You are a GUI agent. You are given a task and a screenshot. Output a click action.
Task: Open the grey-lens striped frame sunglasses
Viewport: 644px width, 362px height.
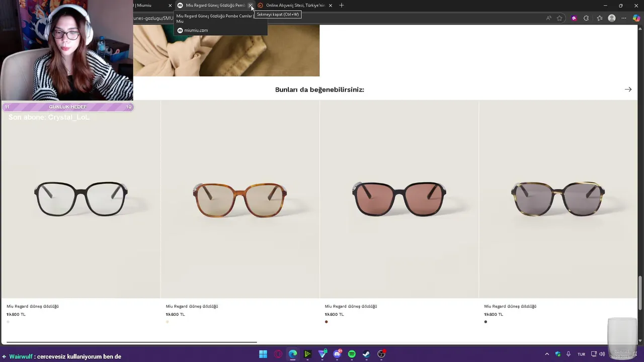pyautogui.click(x=558, y=199)
